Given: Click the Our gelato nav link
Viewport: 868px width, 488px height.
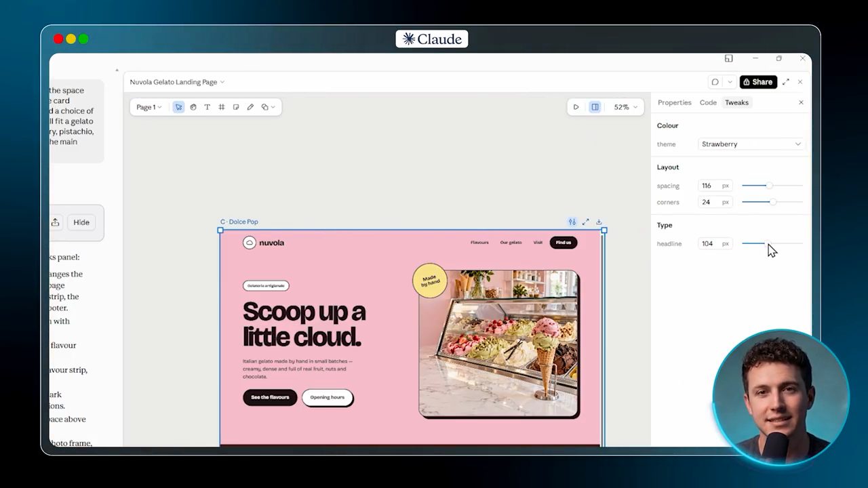Looking at the screenshot, I should click(511, 243).
